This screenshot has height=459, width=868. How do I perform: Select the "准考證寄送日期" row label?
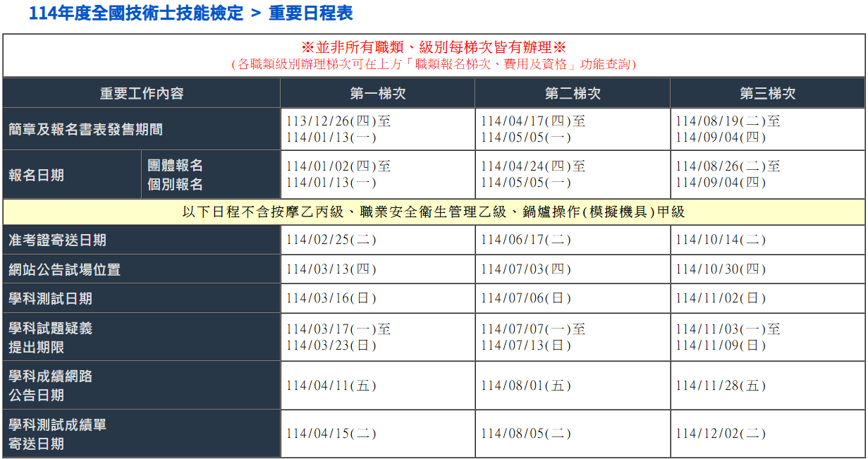point(57,240)
